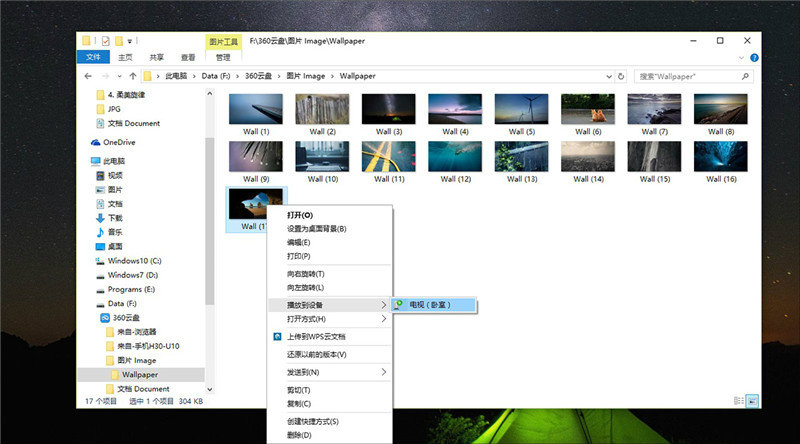Open OneDrive in the navigation pane

pyautogui.click(x=118, y=142)
